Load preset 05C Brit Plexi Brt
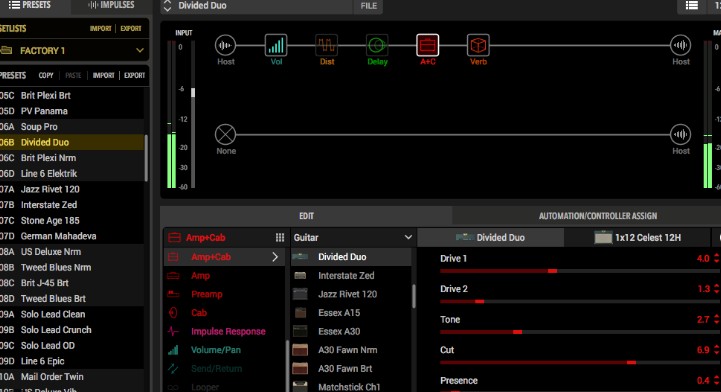Viewport: 721px width, 392px height. coord(72,96)
